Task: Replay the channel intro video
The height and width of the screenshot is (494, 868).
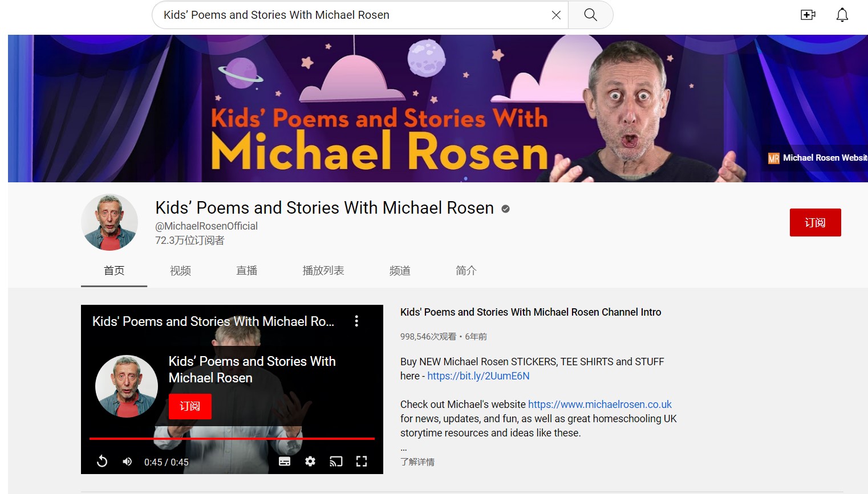Action: tap(102, 462)
